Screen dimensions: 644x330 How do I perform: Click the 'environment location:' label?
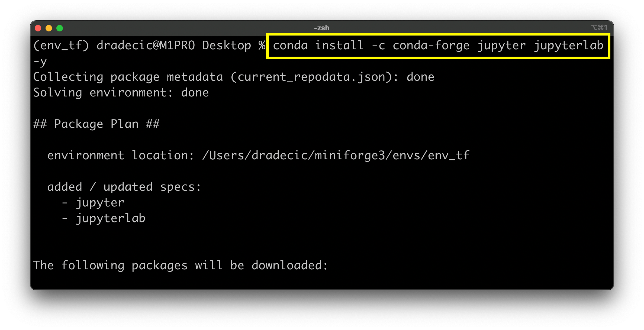[x=121, y=156]
